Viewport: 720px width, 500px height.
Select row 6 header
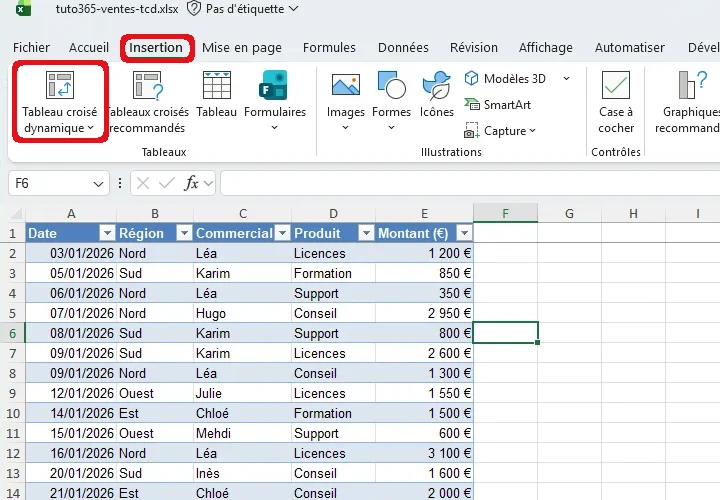click(12, 333)
